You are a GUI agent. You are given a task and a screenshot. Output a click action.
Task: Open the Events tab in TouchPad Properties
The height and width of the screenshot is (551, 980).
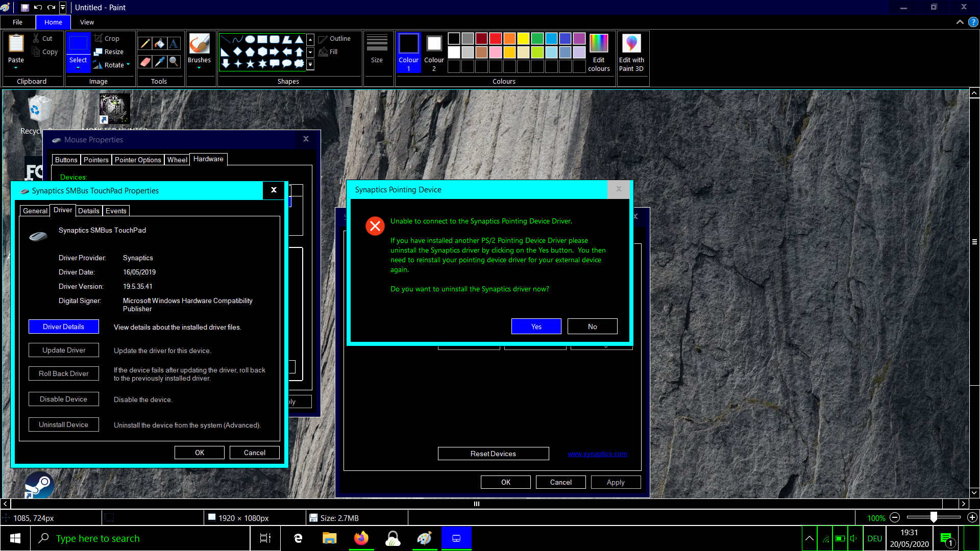116,211
